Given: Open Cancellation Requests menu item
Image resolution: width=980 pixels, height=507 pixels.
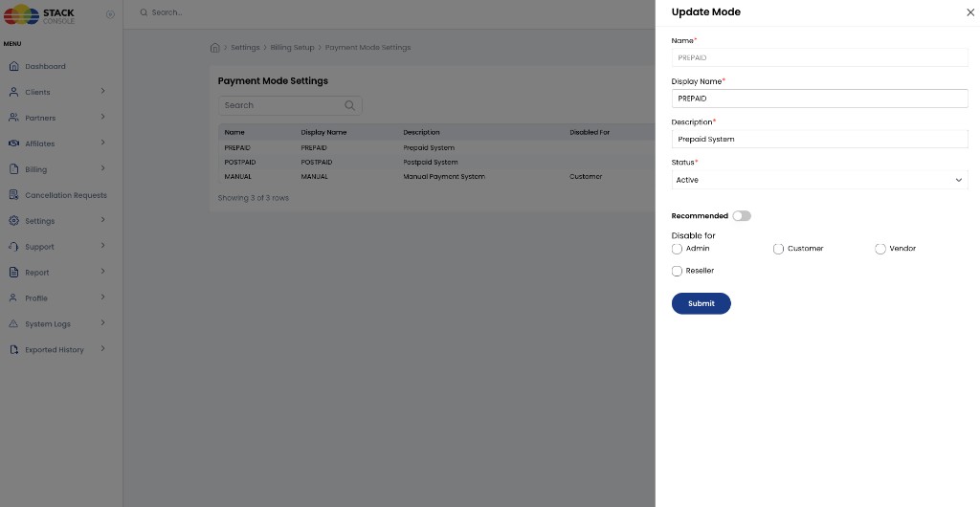Looking at the screenshot, I should 66,195.
